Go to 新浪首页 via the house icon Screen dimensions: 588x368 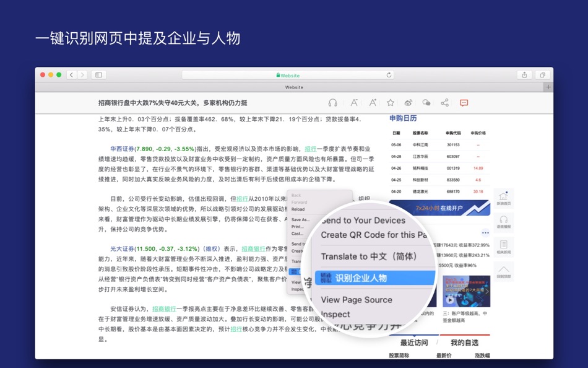504,198
